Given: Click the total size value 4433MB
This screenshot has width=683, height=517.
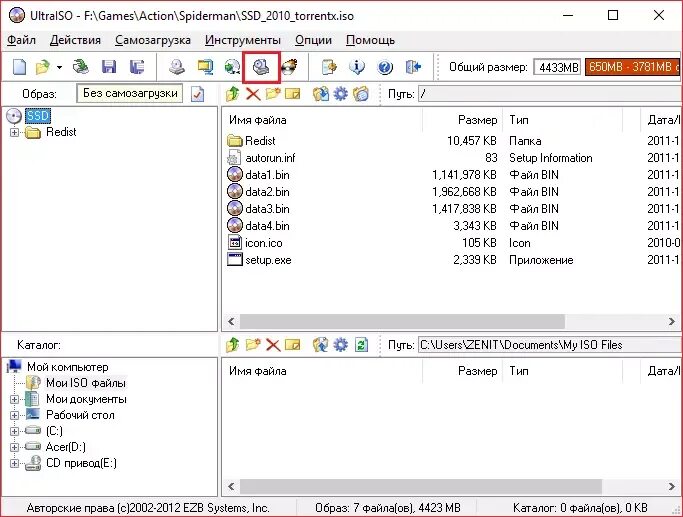Looking at the screenshot, I should [x=558, y=67].
